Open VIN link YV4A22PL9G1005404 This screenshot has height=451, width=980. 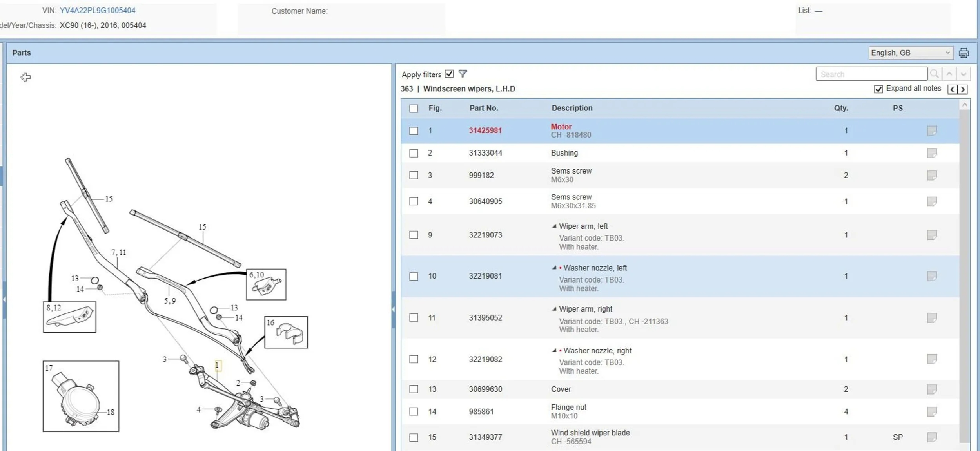(97, 11)
